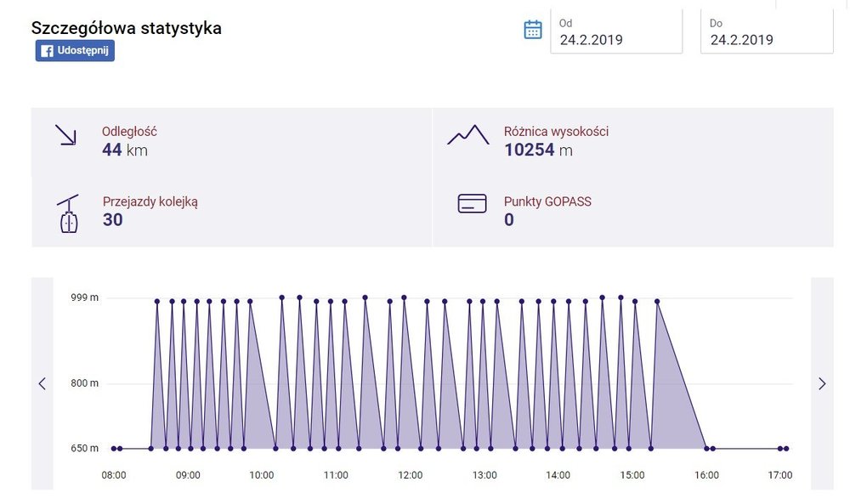The image size is (850, 504).
Task: Open the Do end date field
Action: [767, 31]
